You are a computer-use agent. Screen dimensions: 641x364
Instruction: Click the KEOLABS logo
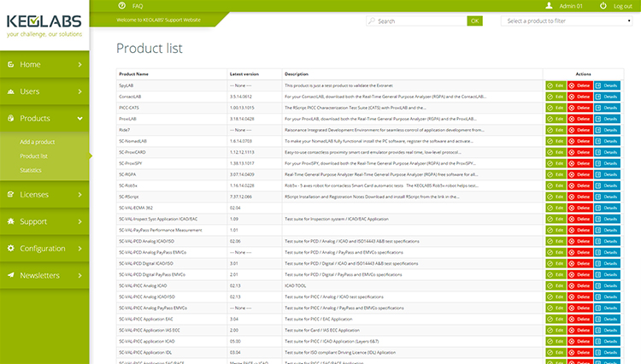pyautogui.click(x=44, y=26)
